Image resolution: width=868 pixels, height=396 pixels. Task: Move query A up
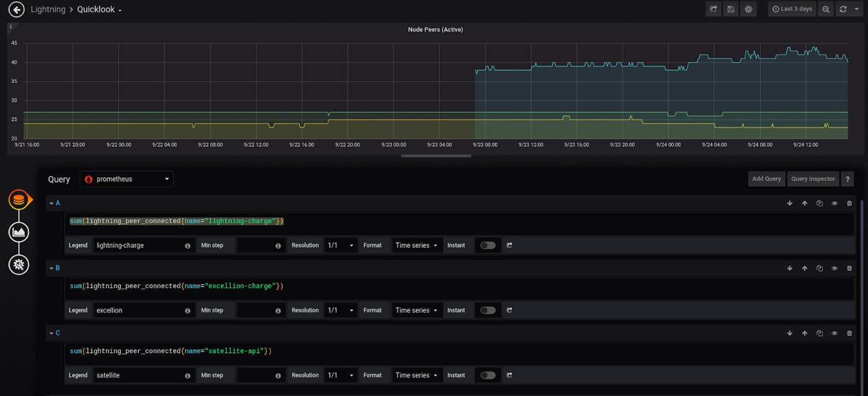point(805,203)
